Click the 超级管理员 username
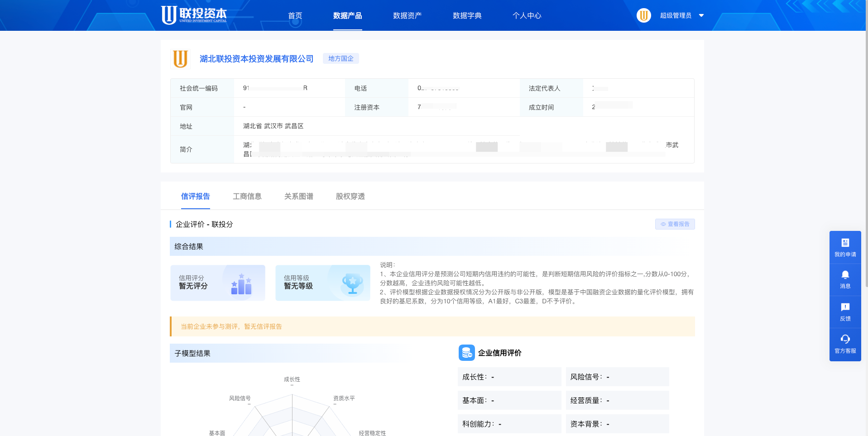Image resolution: width=868 pixels, height=436 pixels. (676, 15)
